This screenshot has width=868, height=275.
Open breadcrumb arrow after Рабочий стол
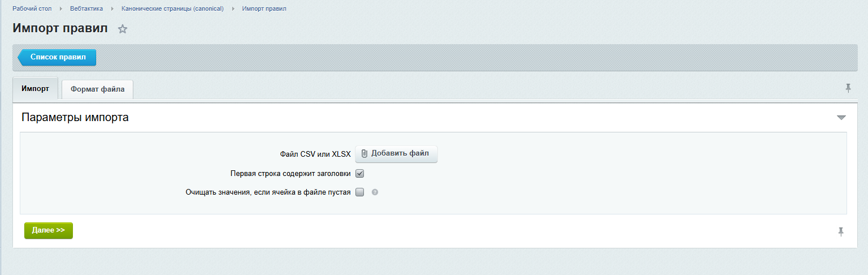point(61,9)
